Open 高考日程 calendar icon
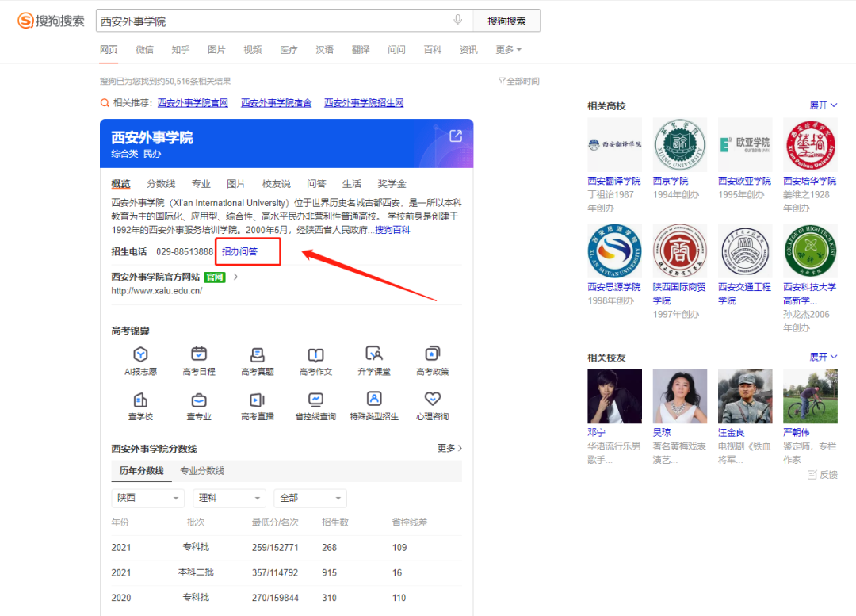Screen dimensions: 856x616 199,354
